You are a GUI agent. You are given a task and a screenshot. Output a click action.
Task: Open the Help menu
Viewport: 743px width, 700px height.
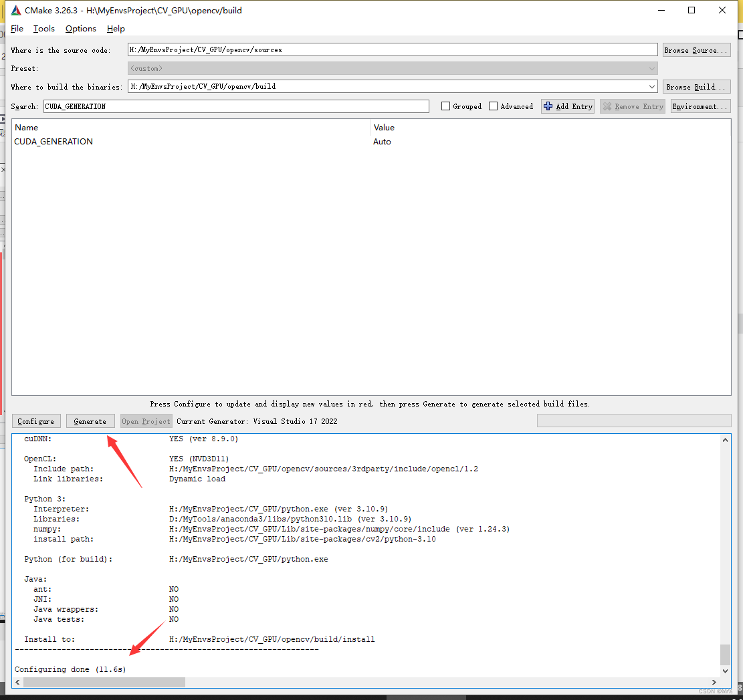click(115, 28)
